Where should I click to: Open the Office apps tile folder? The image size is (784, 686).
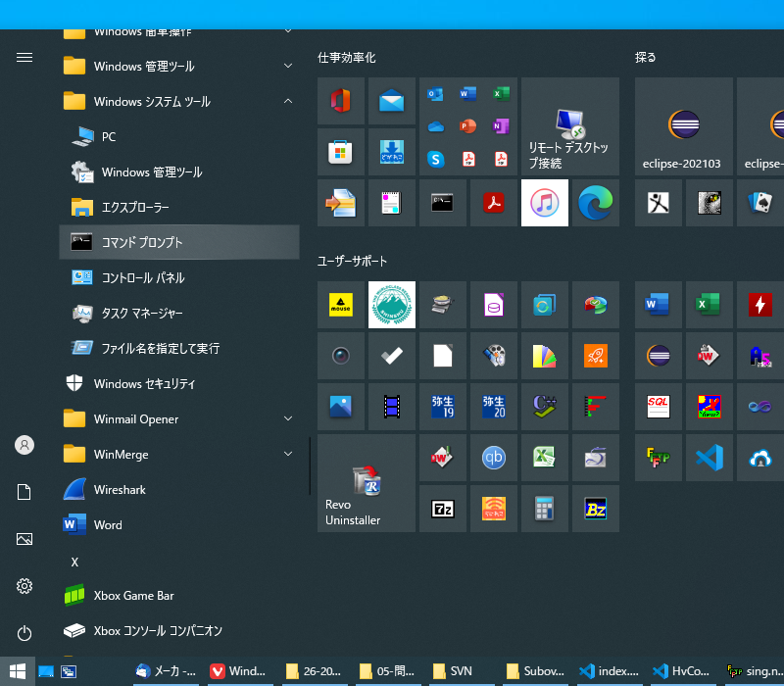tap(468, 126)
